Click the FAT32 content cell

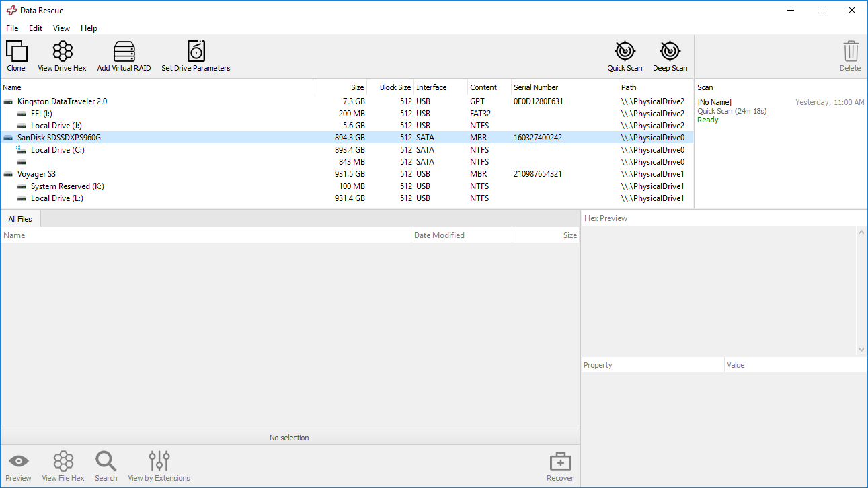[x=481, y=114]
